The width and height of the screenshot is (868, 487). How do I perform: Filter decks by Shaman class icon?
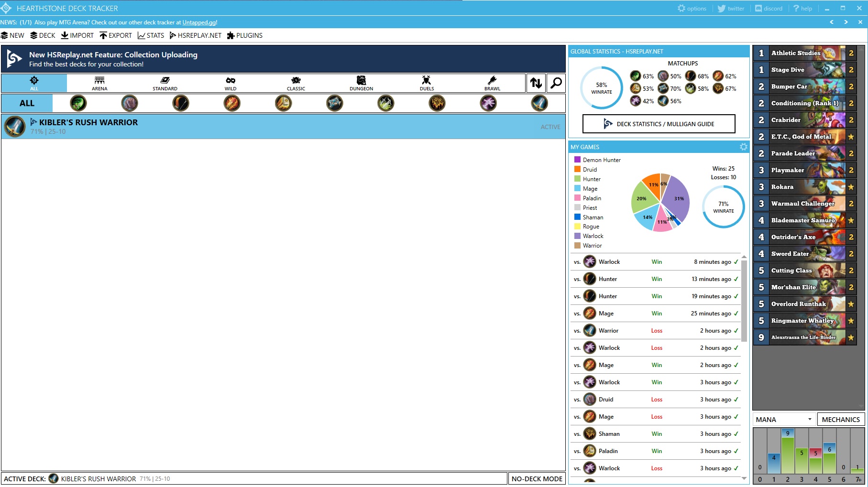pos(437,103)
